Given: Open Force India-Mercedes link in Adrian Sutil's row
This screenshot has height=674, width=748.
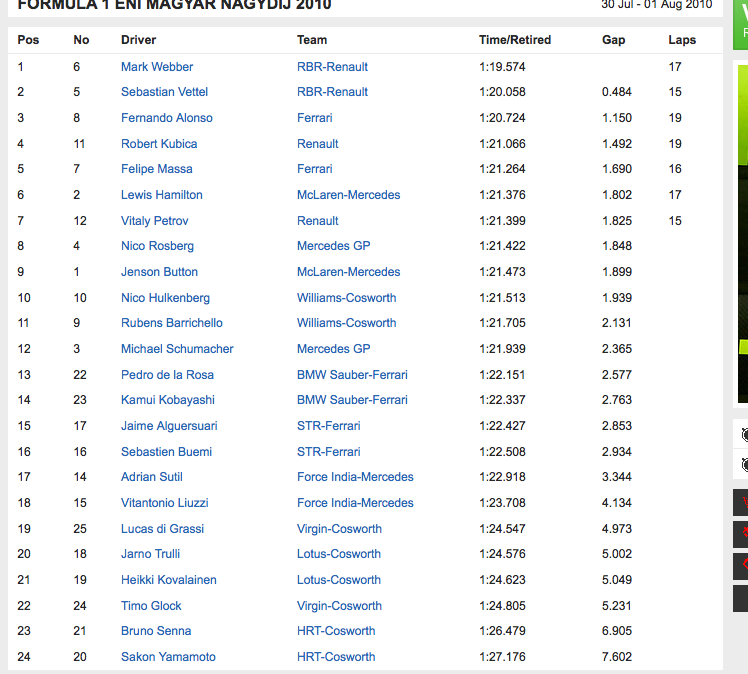Looking at the screenshot, I should pyautogui.click(x=355, y=477).
